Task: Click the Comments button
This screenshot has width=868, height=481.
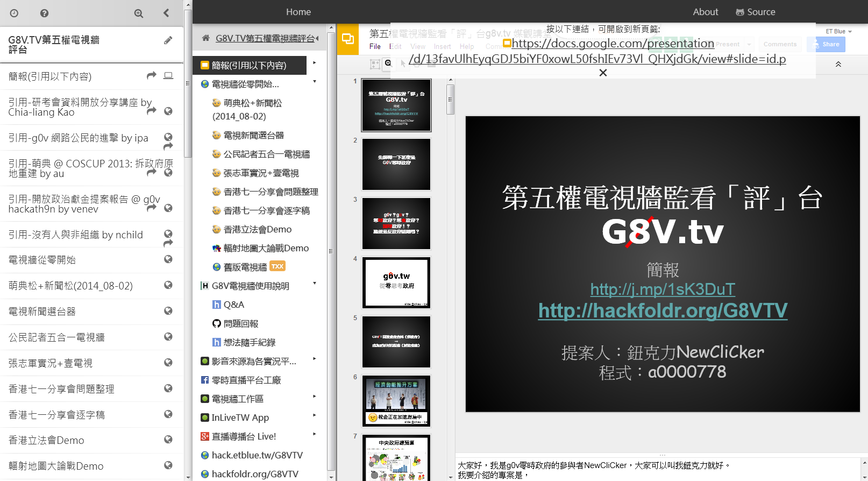Action: pos(780,45)
